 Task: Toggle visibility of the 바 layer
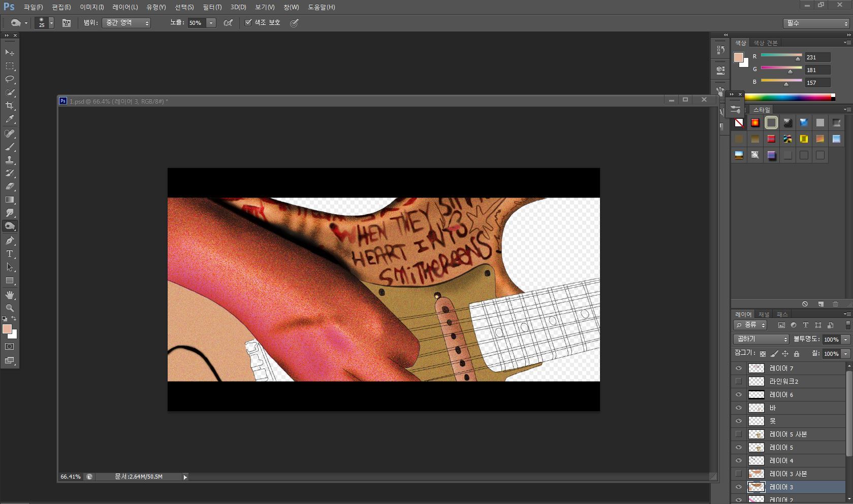point(739,408)
